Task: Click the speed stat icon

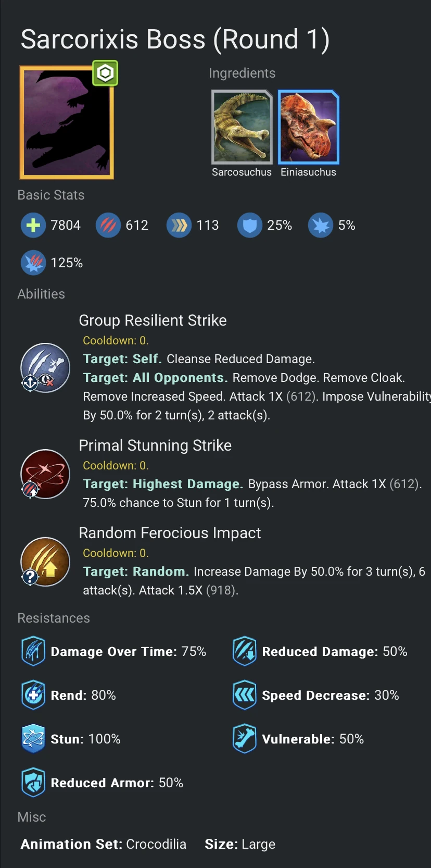Action: [179, 225]
